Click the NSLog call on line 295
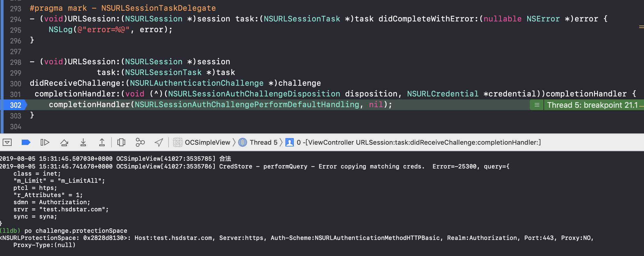Image resolution: width=644 pixels, height=256 pixels. [x=61, y=30]
